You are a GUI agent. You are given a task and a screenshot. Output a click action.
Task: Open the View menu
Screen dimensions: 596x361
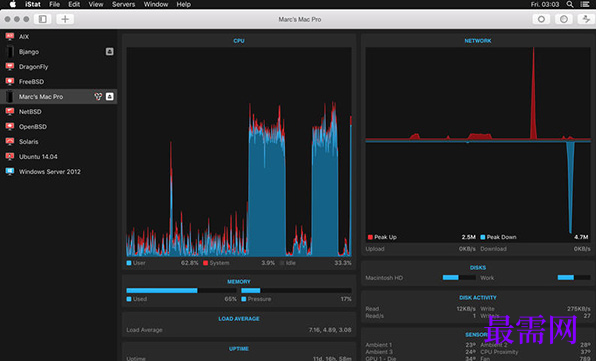tap(96, 4)
